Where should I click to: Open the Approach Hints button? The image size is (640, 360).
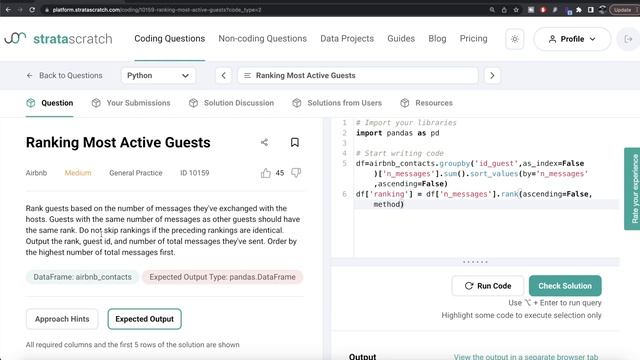[x=62, y=319]
